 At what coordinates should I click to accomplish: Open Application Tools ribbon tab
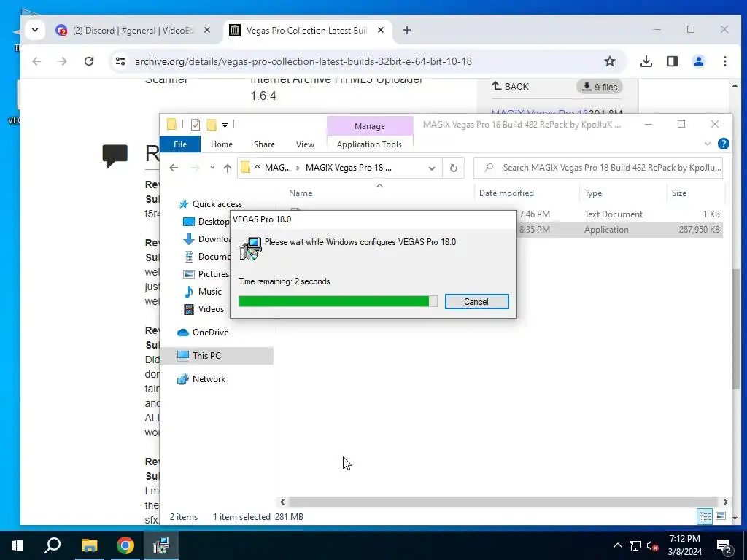click(369, 144)
